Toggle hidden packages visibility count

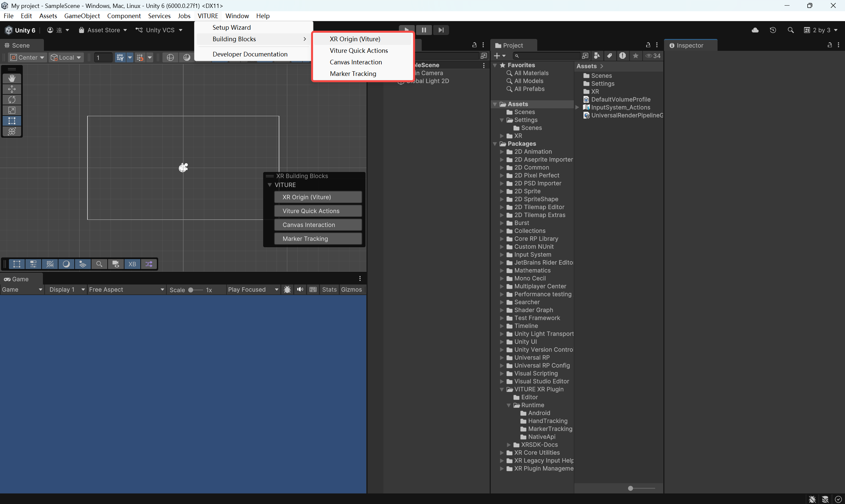click(x=653, y=56)
